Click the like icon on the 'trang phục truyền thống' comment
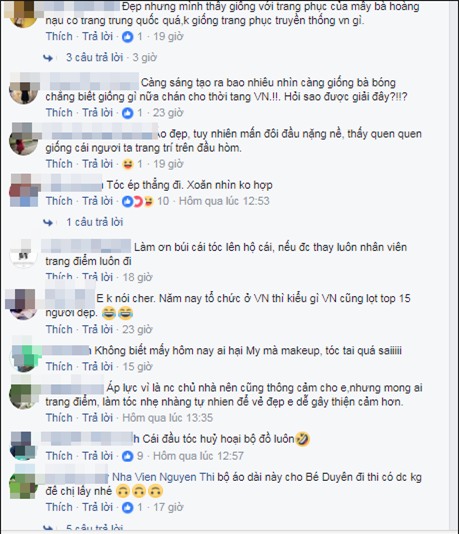459x534 pixels. tap(128, 36)
